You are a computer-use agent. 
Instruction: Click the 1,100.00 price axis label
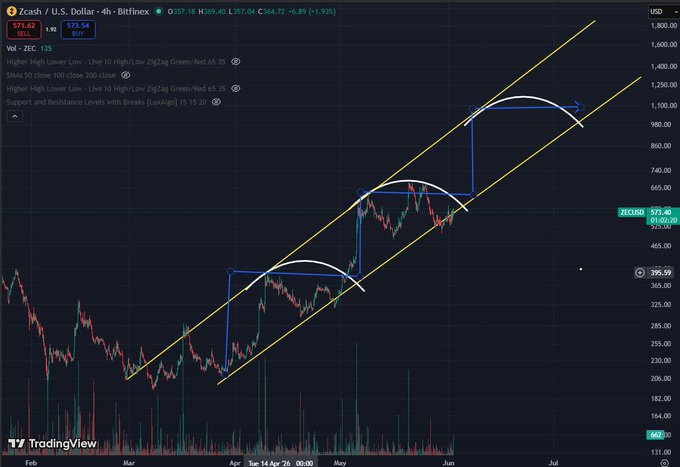[x=664, y=105]
